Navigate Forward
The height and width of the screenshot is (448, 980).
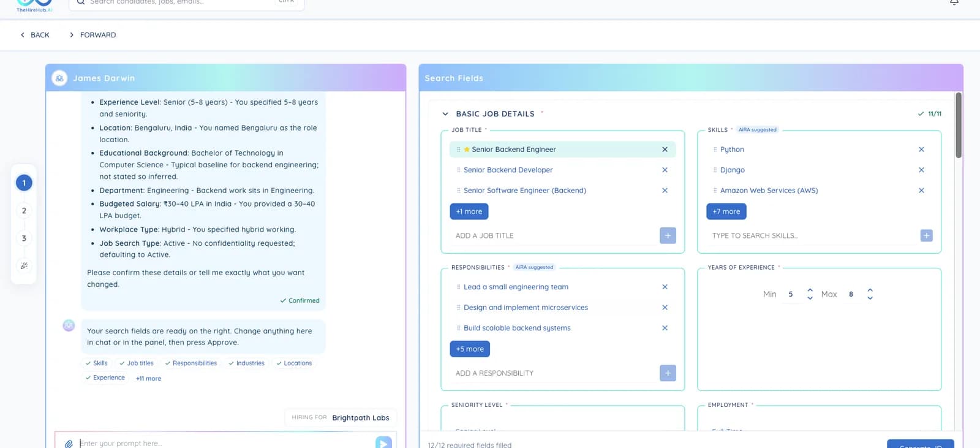[92, 35]
